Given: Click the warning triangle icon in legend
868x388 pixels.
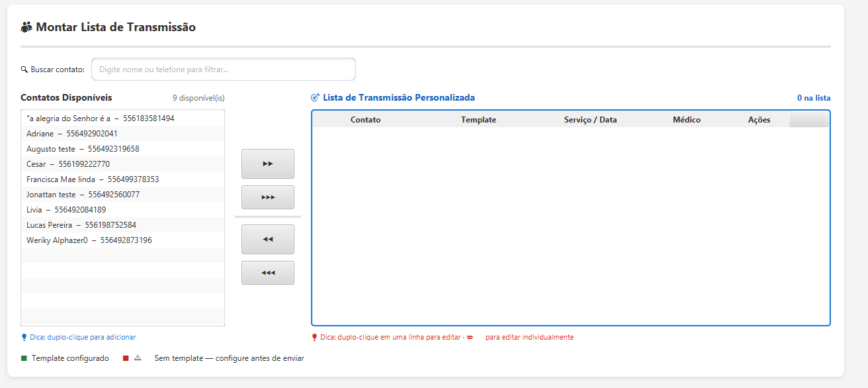Looking at the screenshot, I should point(138,358).
